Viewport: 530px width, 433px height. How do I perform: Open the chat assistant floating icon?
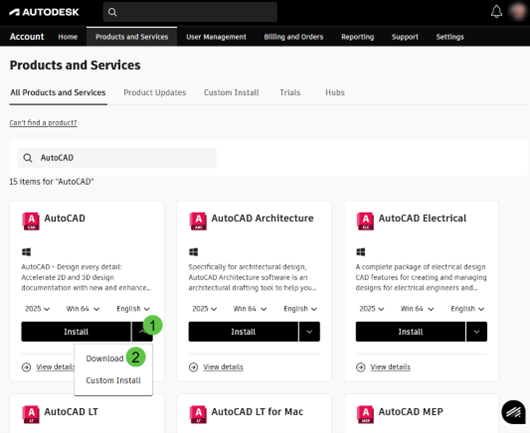pyautogui.click(x=513, y=412)
